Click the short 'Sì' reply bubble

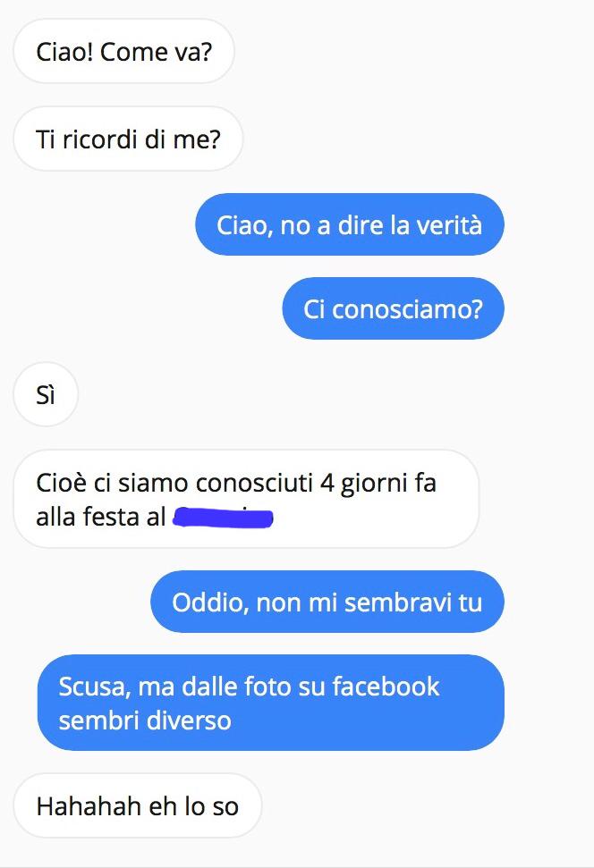pos(46,395)
